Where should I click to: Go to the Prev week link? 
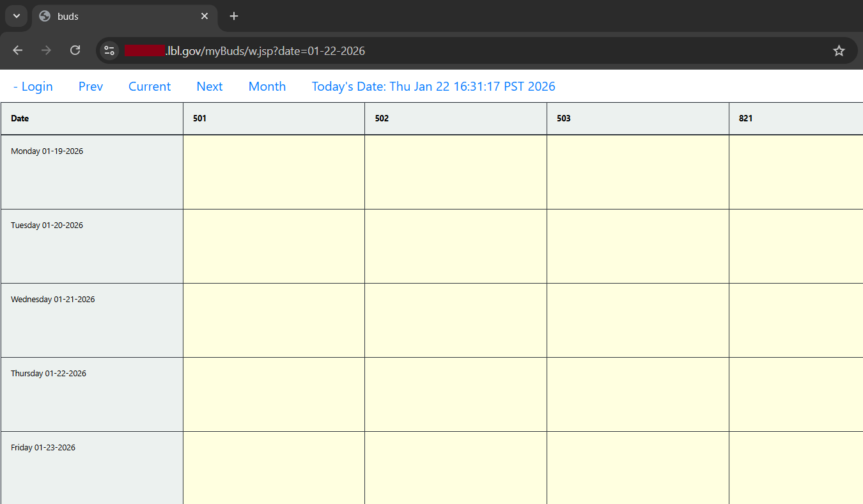coord(91,86)
